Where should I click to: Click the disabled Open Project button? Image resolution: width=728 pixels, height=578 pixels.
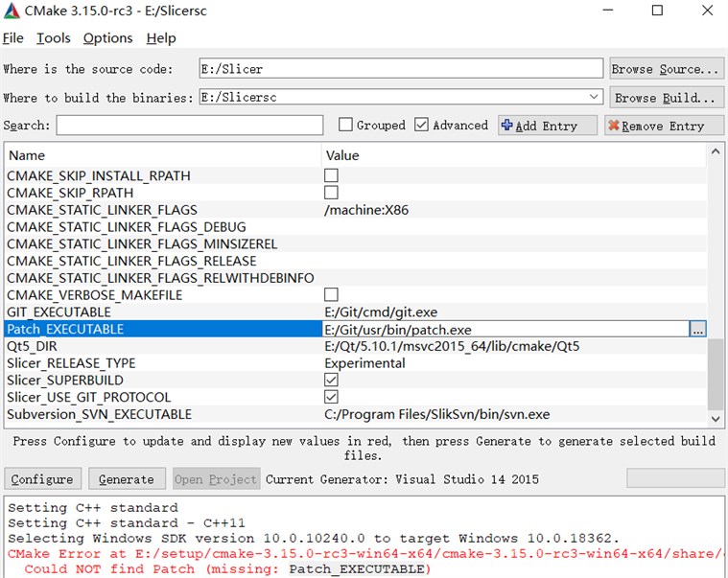tap(217, 478)
